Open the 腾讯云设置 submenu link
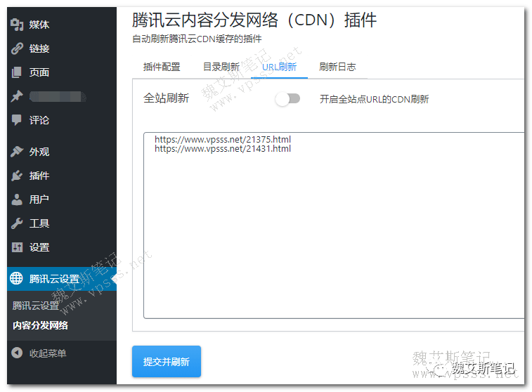Viewport: 532px width, 392px height. (x=36, y=306)
